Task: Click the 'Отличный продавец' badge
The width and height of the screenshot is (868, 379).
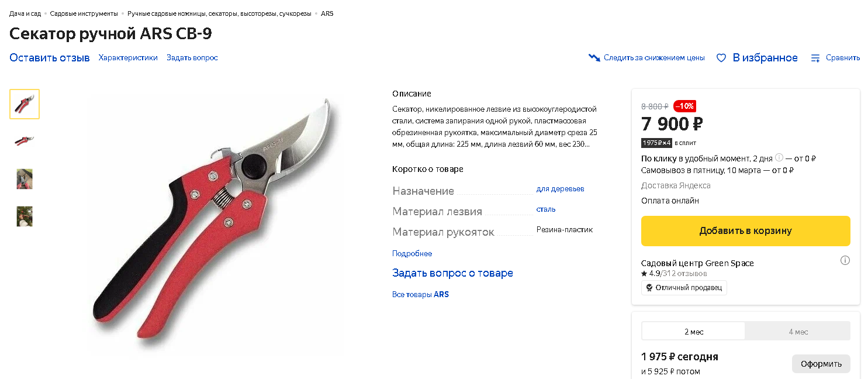Action: [x=684, y=288]
